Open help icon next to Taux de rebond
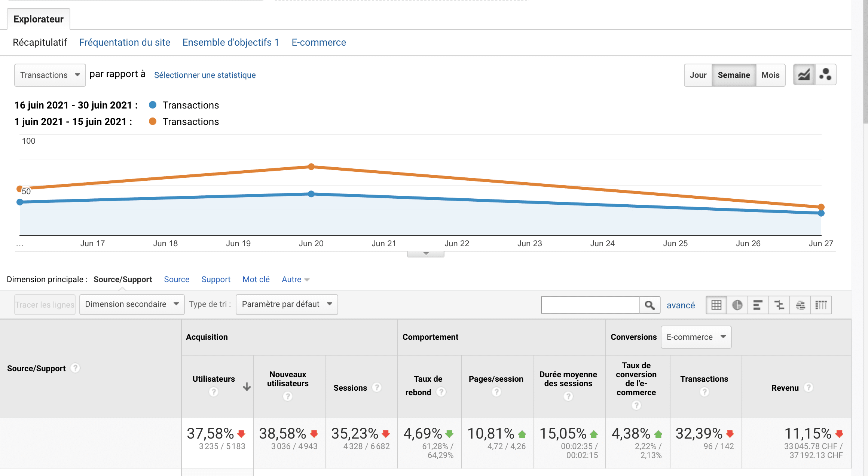This screenshot has width=868, height=476. click(x=441, y=392)
